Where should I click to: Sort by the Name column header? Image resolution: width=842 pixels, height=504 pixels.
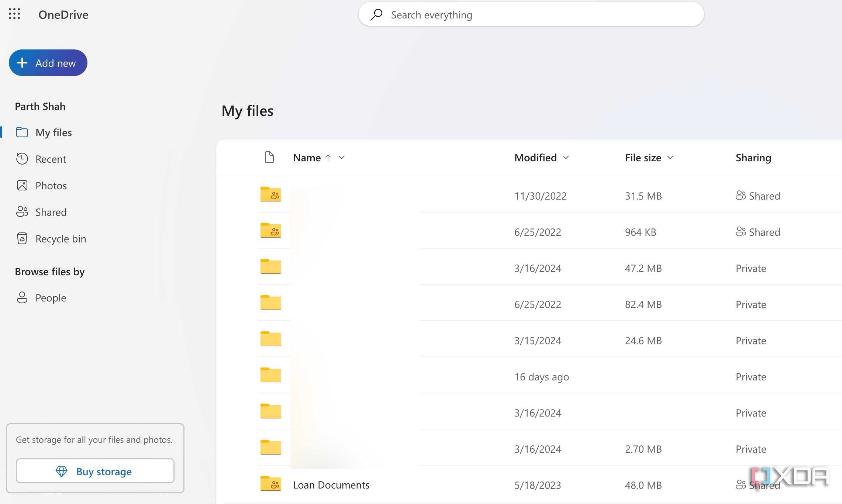point(307,158)
